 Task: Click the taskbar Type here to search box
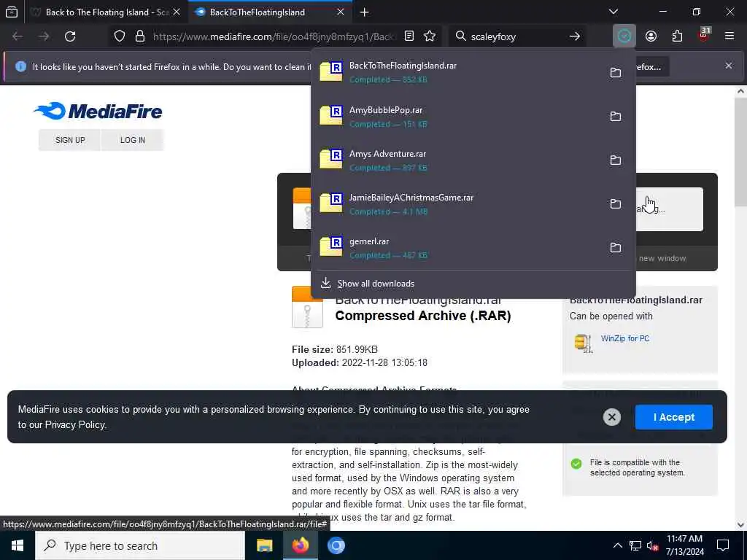tap(140, 545)
